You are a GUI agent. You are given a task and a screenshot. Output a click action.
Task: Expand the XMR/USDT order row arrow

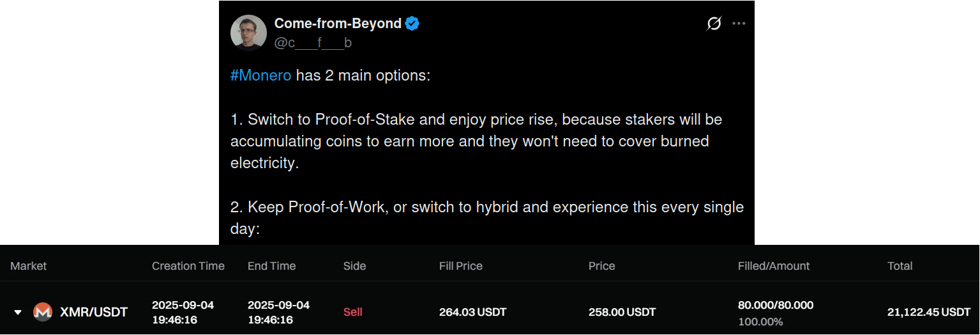coord(18,312)
